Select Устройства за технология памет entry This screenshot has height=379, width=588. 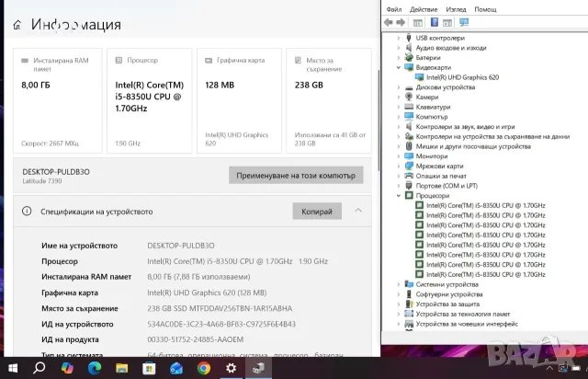(463, 314)
